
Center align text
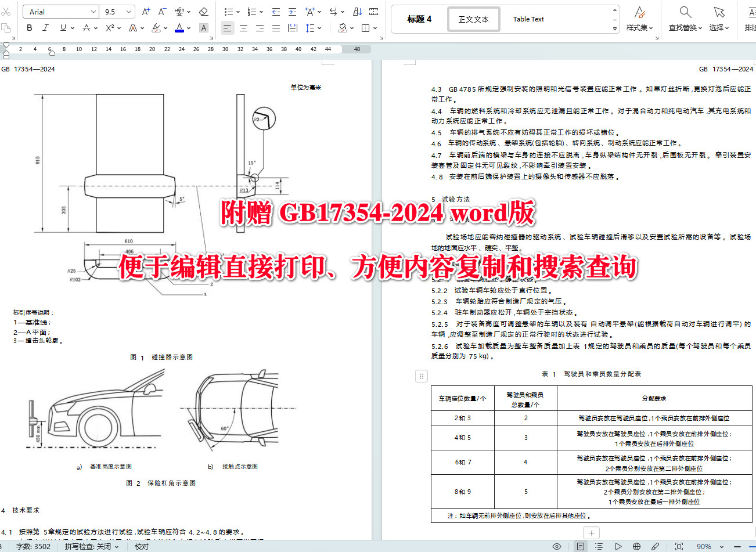click(x=243, y=28)
